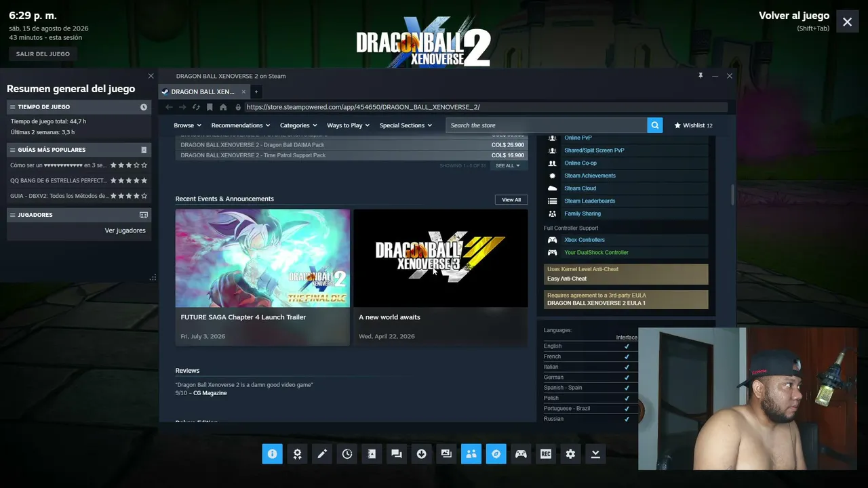
Task: Click the store page vertical scrollbar
Action: point(732,194)
